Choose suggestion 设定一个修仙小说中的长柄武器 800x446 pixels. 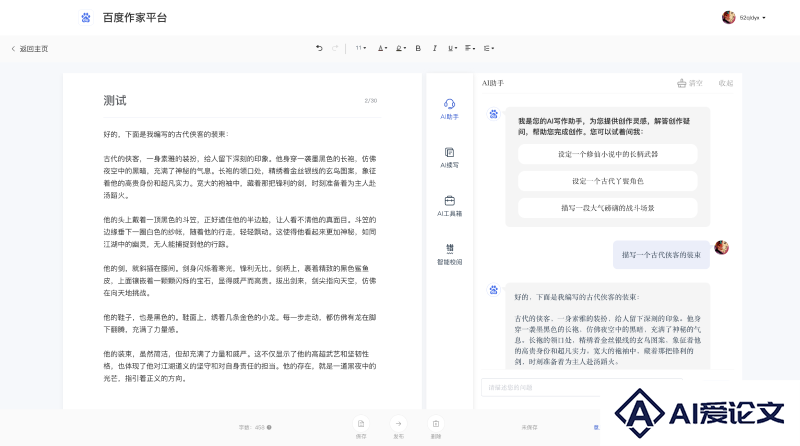[608, 154]
